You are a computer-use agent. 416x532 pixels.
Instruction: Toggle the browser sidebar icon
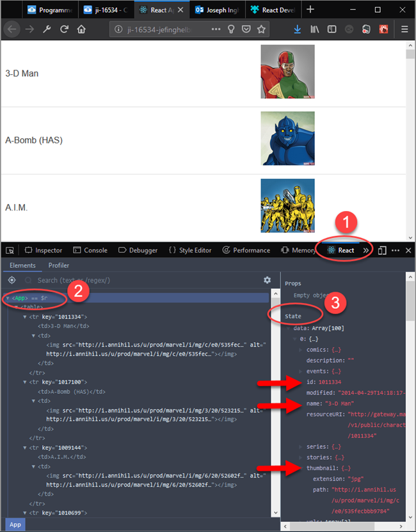point(332,29)
